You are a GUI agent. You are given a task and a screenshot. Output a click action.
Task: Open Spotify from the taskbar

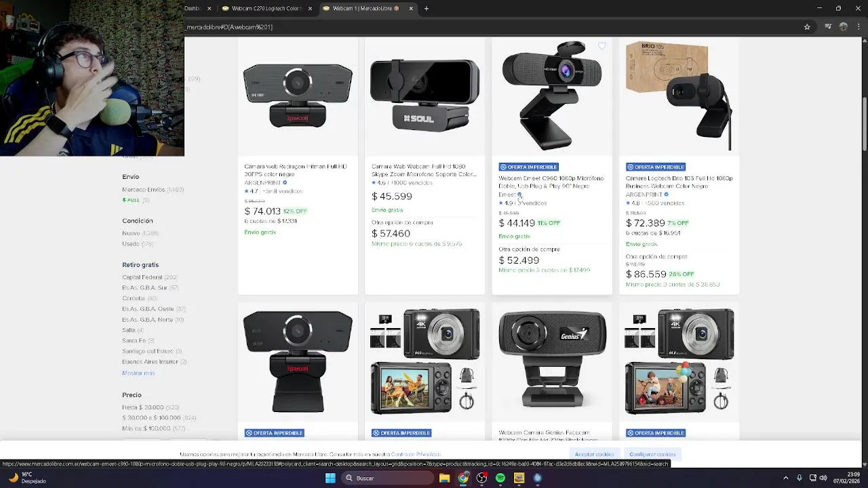click(500, 479)
